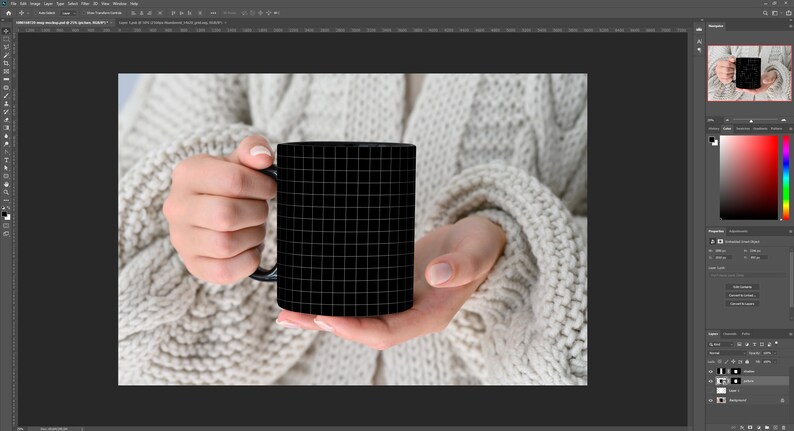Toggle Show Transform Controls checkbox
Screen dimensions: 794x431
point(84,13)
